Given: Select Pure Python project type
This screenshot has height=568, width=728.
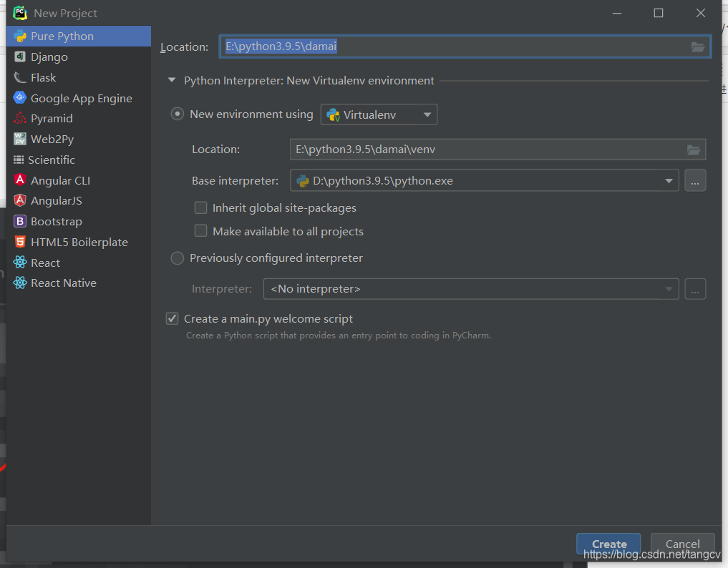Looking at the screenshot, I should coord(79,36).
